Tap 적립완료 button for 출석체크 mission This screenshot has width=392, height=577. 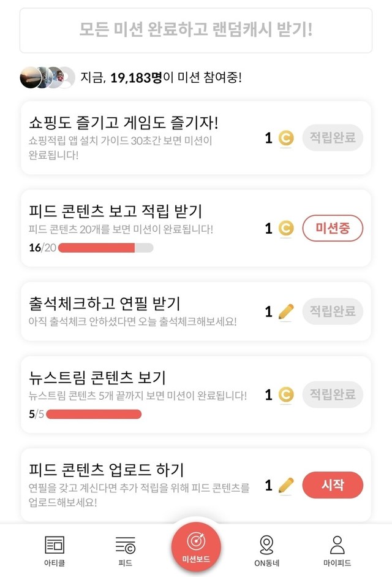tap(333, 311)
